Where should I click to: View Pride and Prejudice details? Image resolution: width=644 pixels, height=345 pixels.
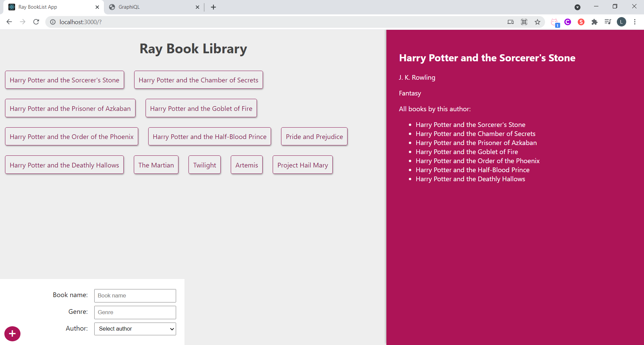[x=314, y=136]
